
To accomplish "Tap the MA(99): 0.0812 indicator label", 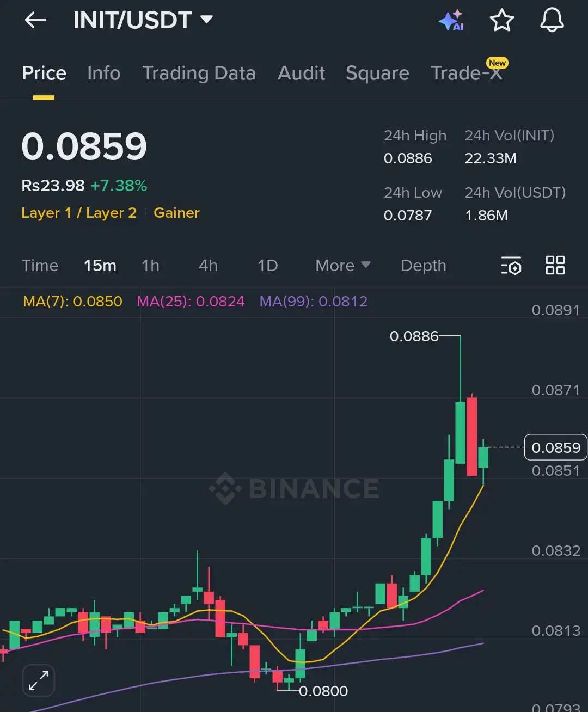I will point(314,302).
